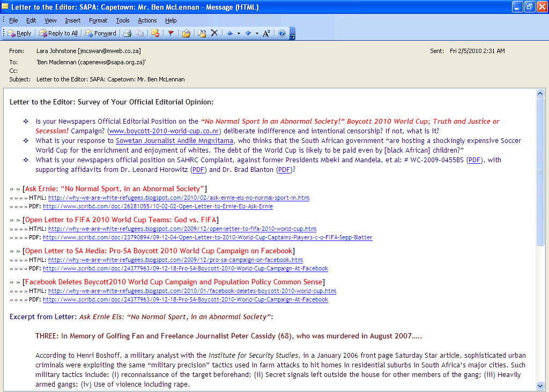Click the Subject line text
The height and width of the screenshot is (392, 549).
(110, 79)
